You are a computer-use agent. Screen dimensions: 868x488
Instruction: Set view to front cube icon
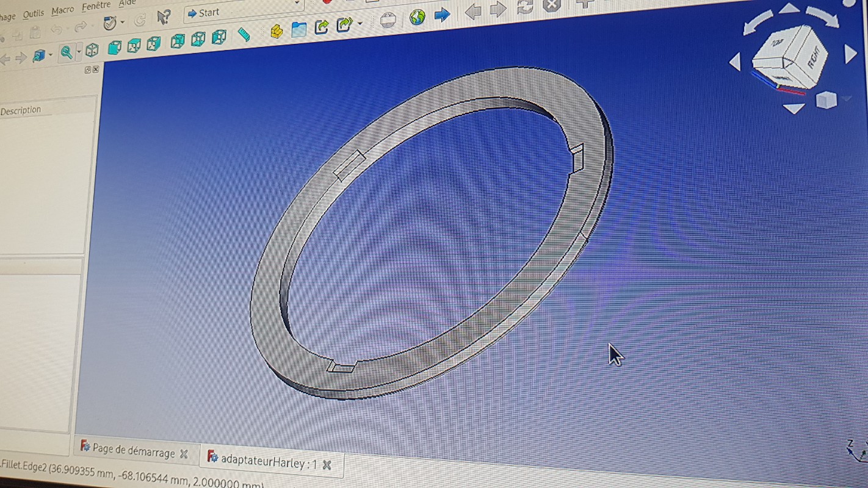(x=114, y=48)
